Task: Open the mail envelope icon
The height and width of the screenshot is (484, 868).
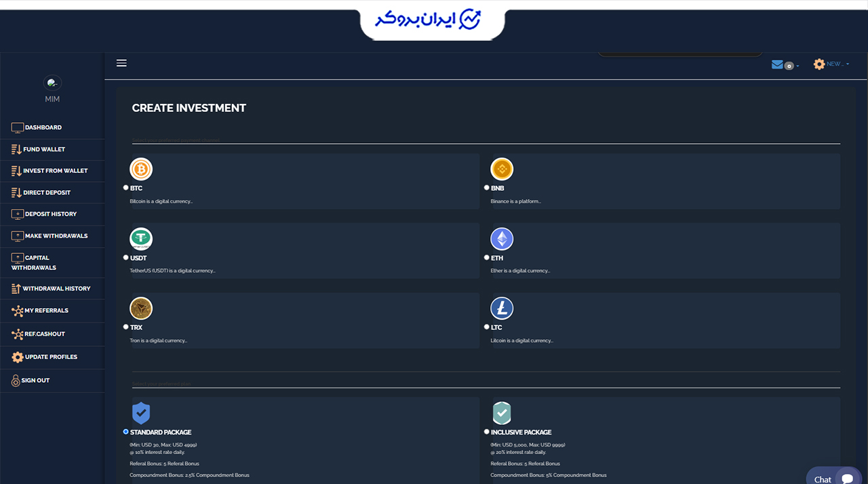Action: click(777, 64)
